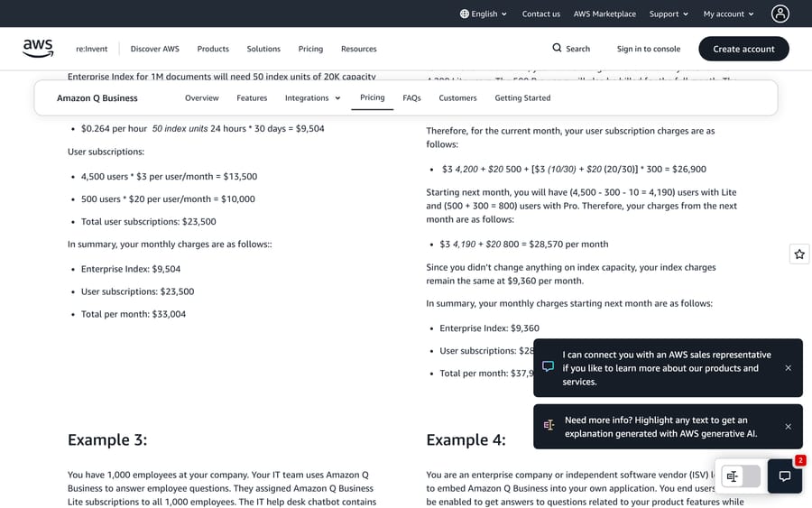Screen dimensions: 812x508
Task: Toggle the generative AI explanation switch
Action: pyautogui.click(x=741, y=476)
